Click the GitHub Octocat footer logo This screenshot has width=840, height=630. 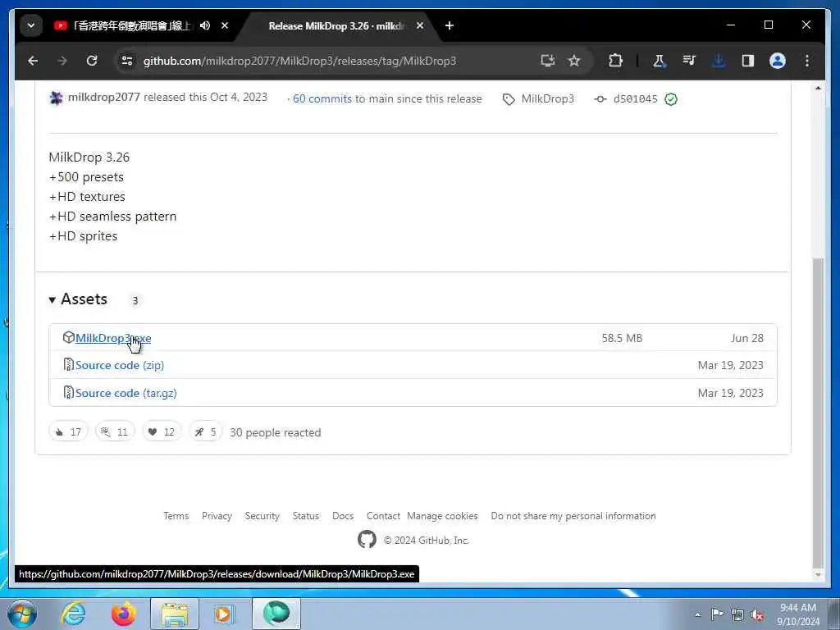click(367, 540)
